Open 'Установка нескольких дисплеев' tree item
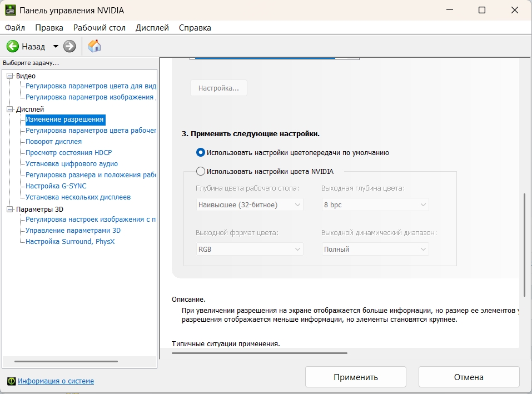The image size is (532, 394). coord(78,197)
